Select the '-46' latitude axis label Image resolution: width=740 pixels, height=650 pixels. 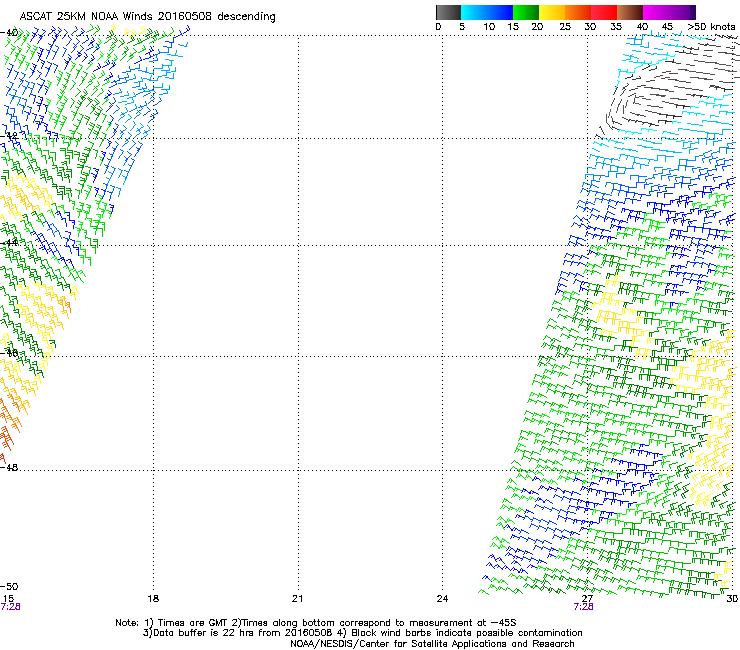pyautogui.click(x=9, y=353)
